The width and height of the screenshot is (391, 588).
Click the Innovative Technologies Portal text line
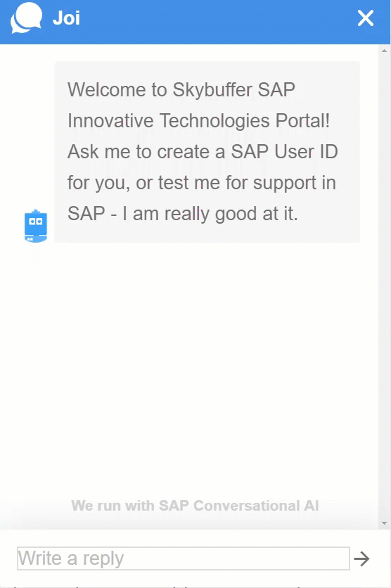click(199, 121)
